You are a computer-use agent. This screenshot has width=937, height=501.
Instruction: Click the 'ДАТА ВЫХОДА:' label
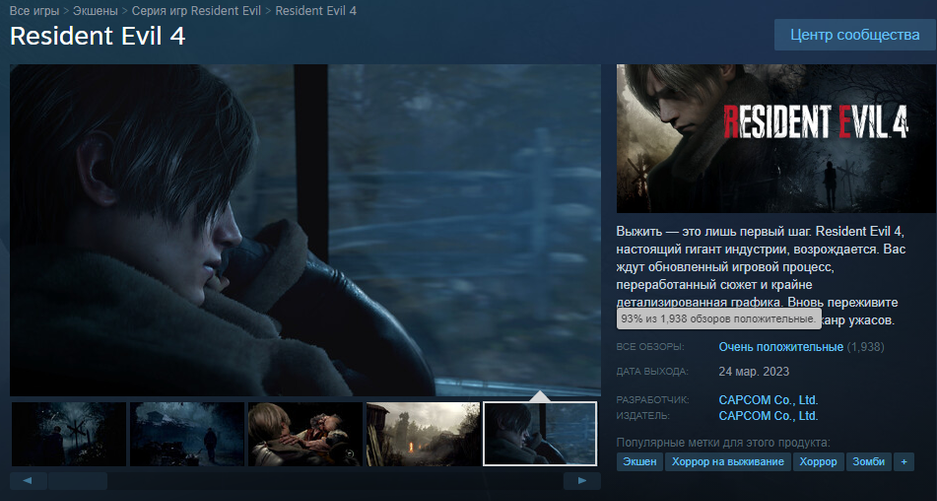[653, 371]
